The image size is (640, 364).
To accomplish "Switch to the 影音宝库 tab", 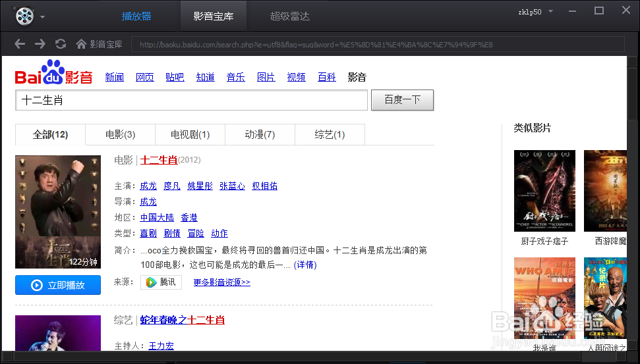I will tap(214, 16).
